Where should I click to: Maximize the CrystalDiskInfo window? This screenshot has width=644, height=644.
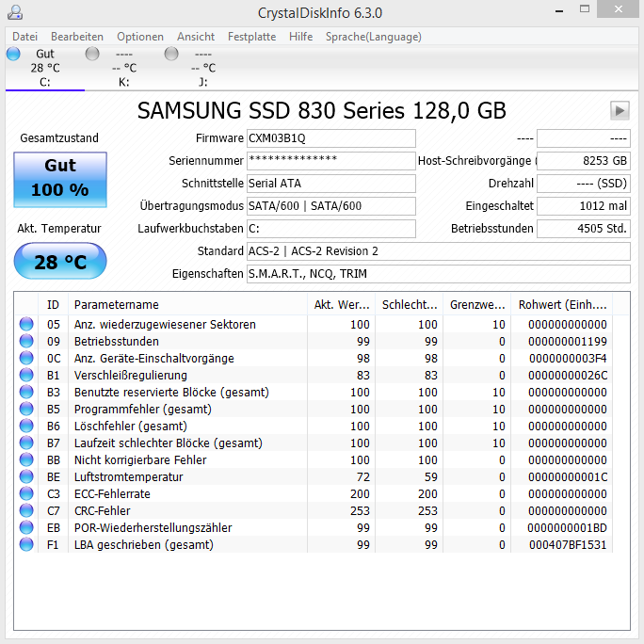pyautogui.click(x=585, y=9)
